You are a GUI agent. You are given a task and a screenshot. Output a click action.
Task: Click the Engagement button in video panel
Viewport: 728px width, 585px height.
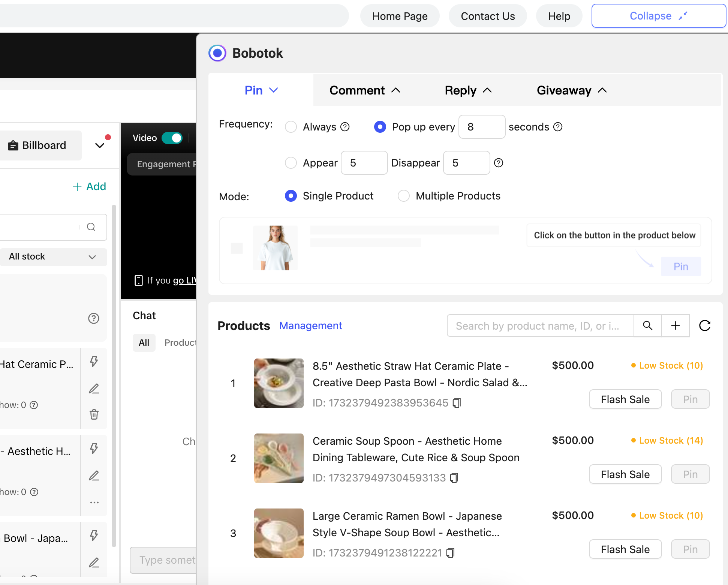click(x=162, y=164)
